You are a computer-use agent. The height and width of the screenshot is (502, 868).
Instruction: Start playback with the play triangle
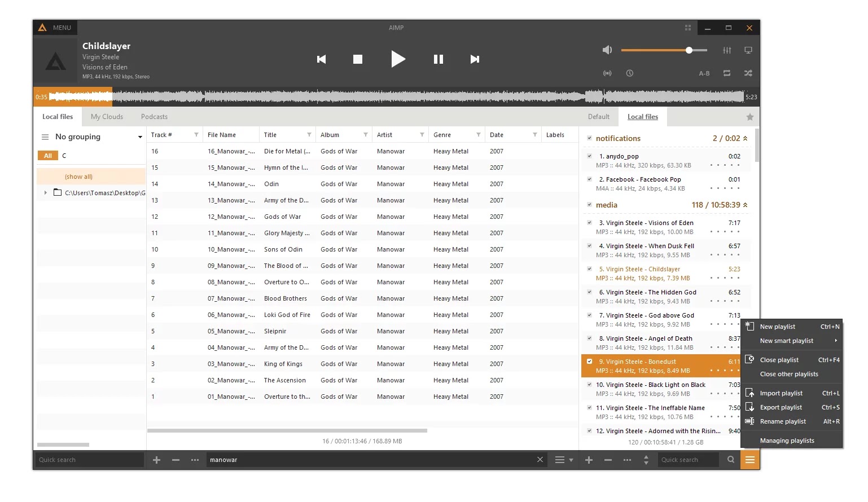coord(398,59)
